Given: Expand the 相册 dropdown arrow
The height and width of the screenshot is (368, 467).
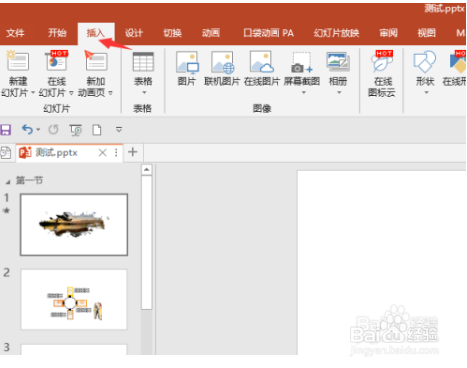Looking at the screenshot, I should click(x=339, y=93).
